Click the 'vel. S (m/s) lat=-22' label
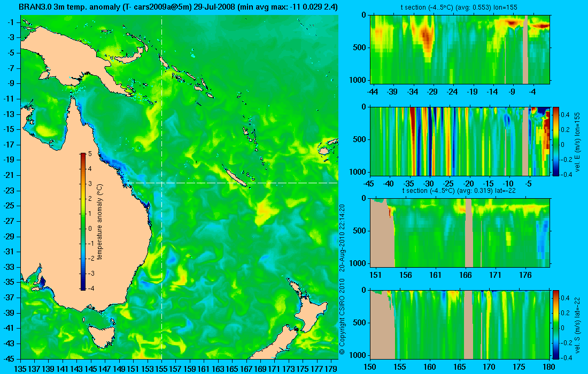This screenshot has height=374, width=588. pos(577,324)
